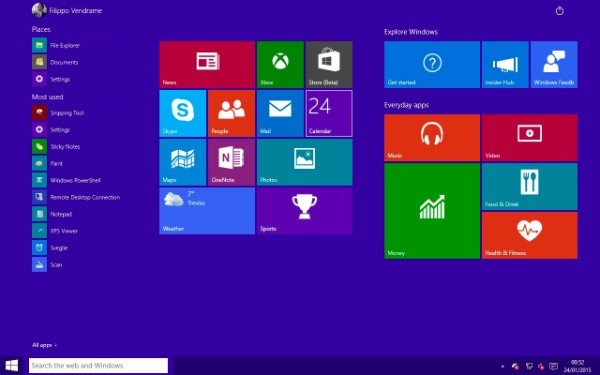600x375 pixels.
Task: Open the Mail tile
Action: click(280, 113)
